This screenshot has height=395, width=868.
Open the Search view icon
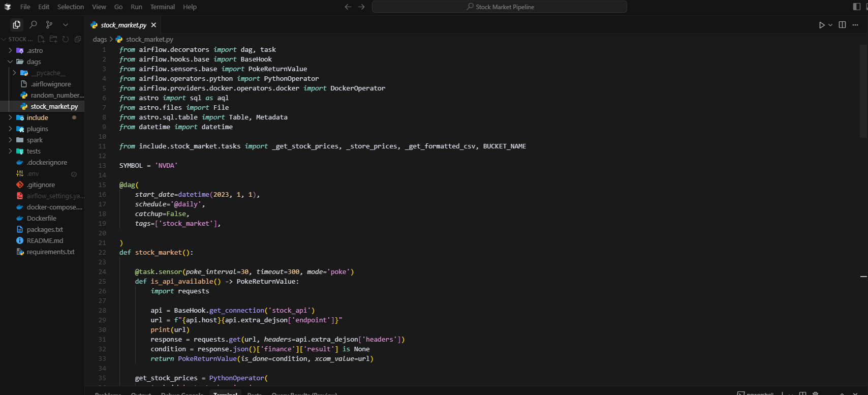click(34, 24)
